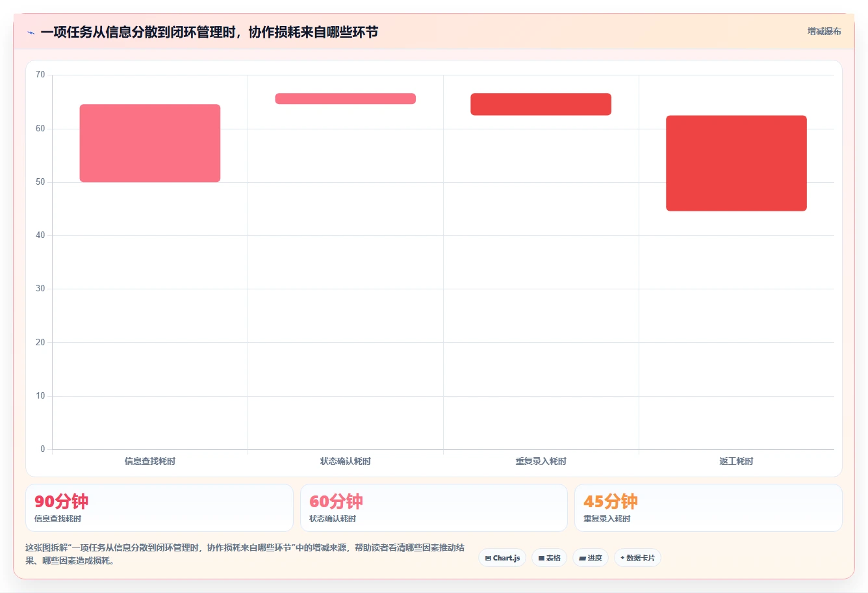Open the 90分钟 data card
Viewport: 868px width, 593px height.
point(159,508)
